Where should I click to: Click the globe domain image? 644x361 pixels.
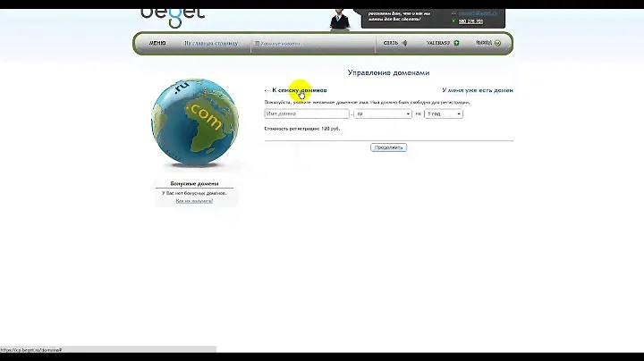tap(186, 123)
